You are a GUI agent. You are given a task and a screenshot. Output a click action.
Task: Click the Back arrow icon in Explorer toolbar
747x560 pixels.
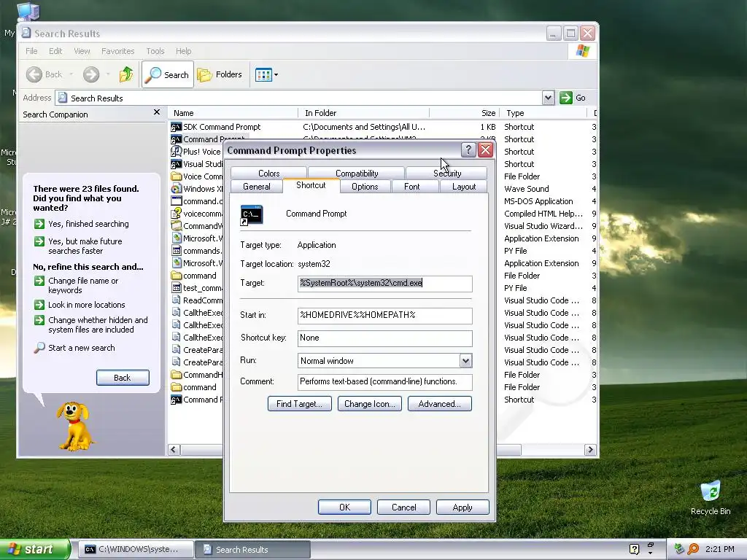(34, 74)
